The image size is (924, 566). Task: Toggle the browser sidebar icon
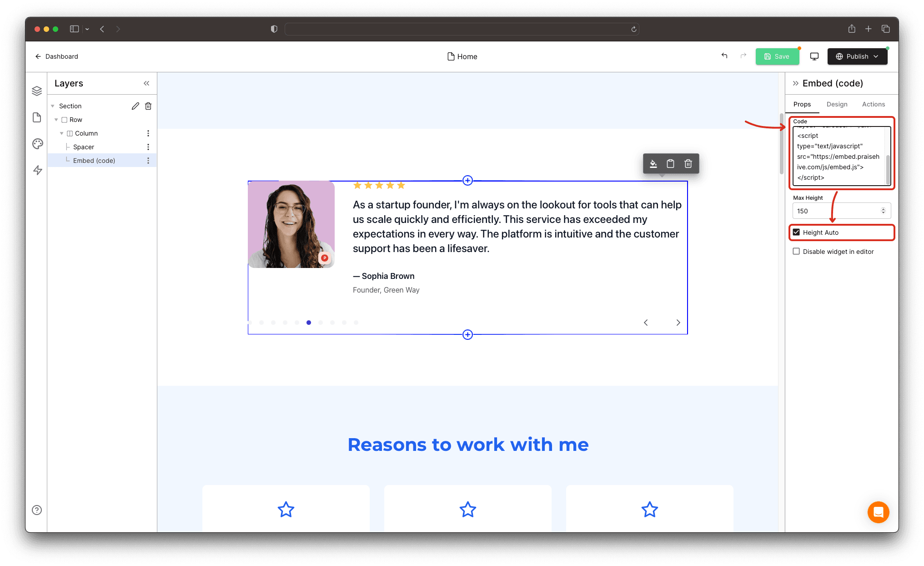[x=74, y=29]
